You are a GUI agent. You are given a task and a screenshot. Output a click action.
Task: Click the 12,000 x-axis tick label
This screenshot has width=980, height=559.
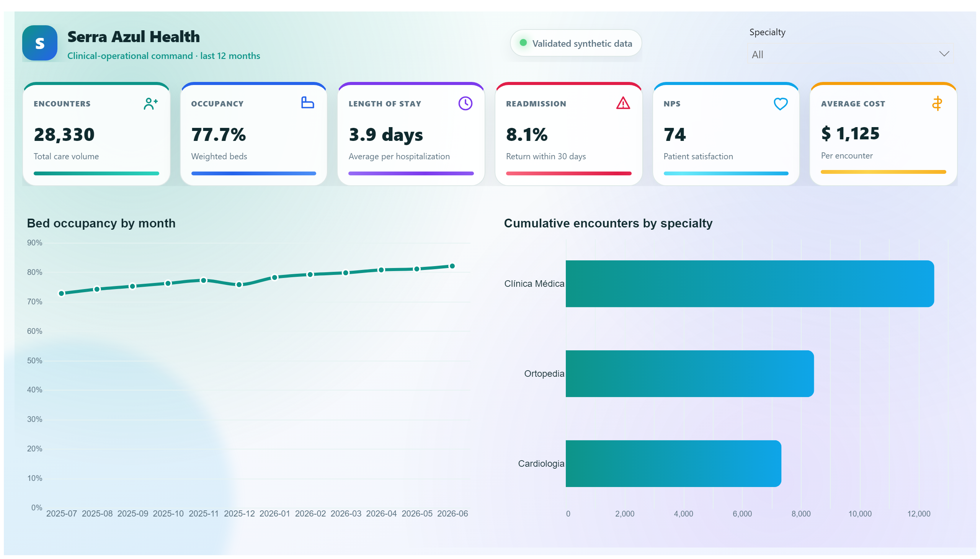(918, 513)
